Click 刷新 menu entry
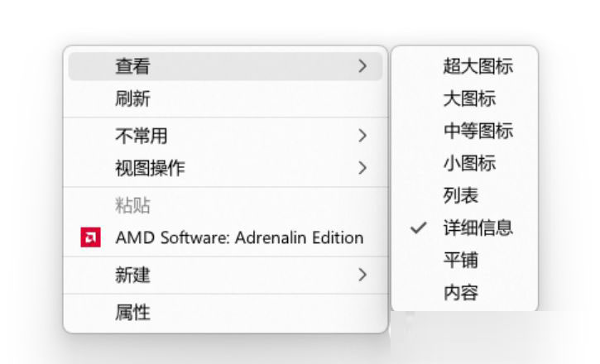The width and height of the screenshot is (600, 364). coord(225,98)
